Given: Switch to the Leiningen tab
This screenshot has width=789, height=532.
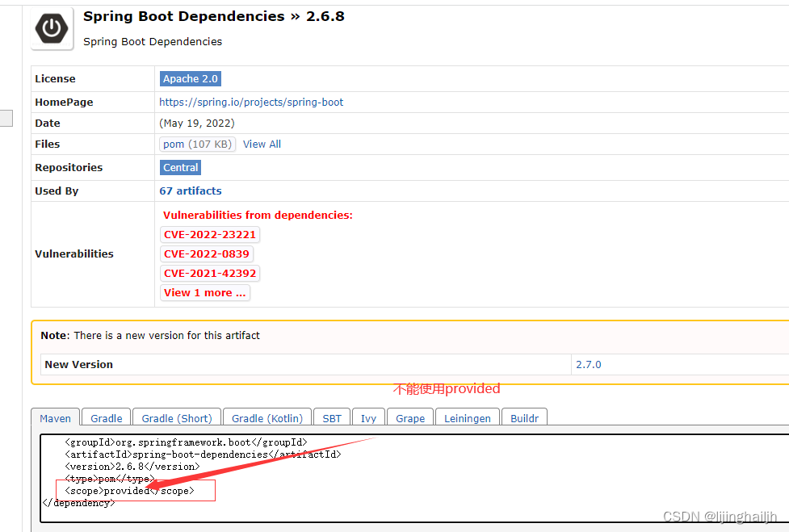Looking at the screenshot, I should pos(467,418).
